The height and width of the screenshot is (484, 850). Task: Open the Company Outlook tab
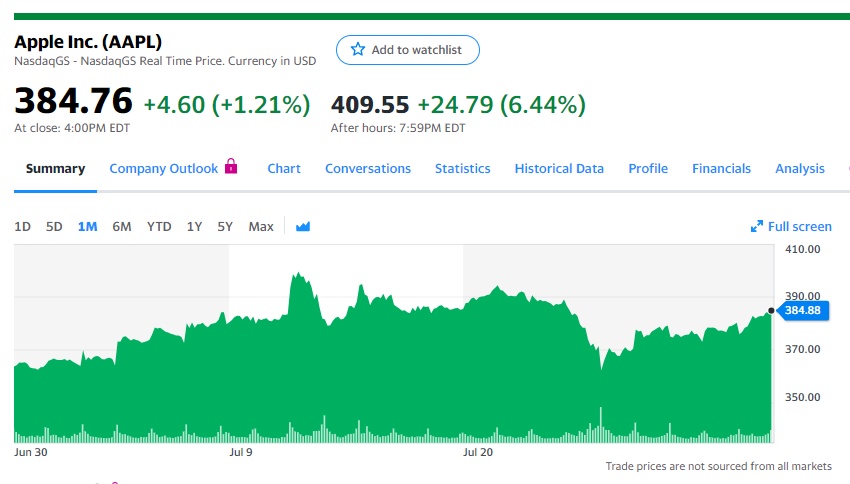click(x=164, y=169)
